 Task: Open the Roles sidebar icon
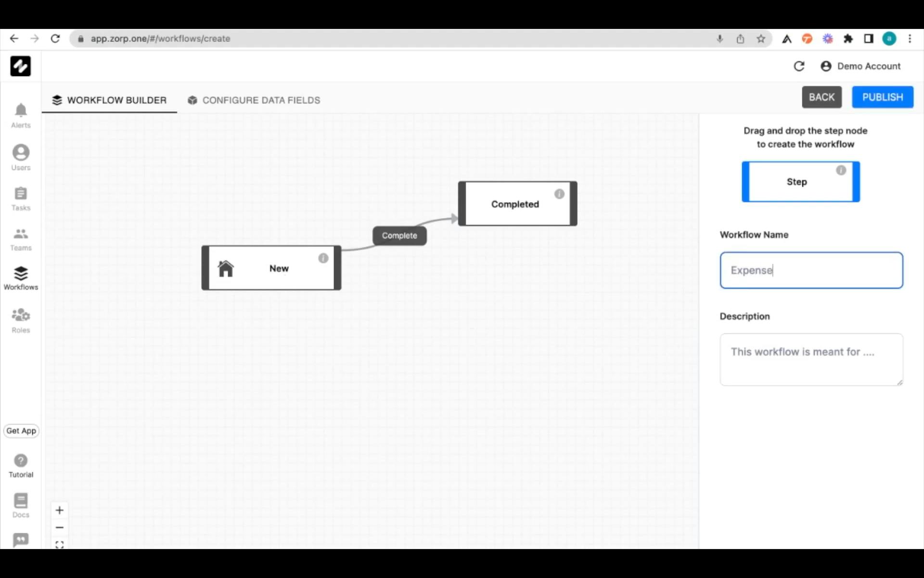21,315
